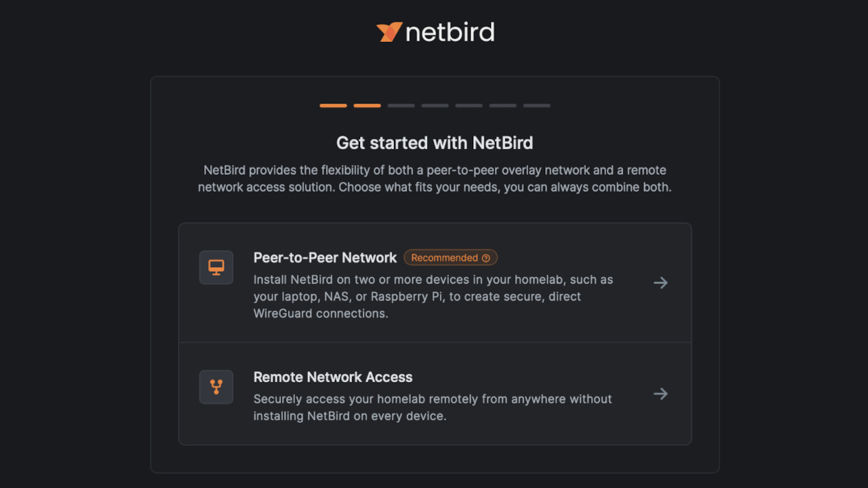Click the first orange progress segment
The height and width of the screenshot is (488, 868).
click(x=333, y=106)
